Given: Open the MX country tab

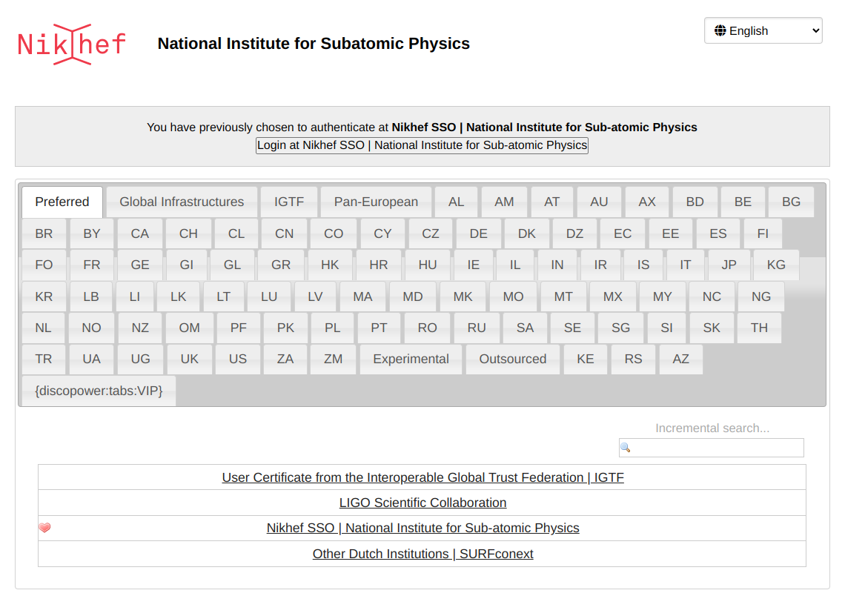Looking at the screenshot, I should (x=613, y=297).
